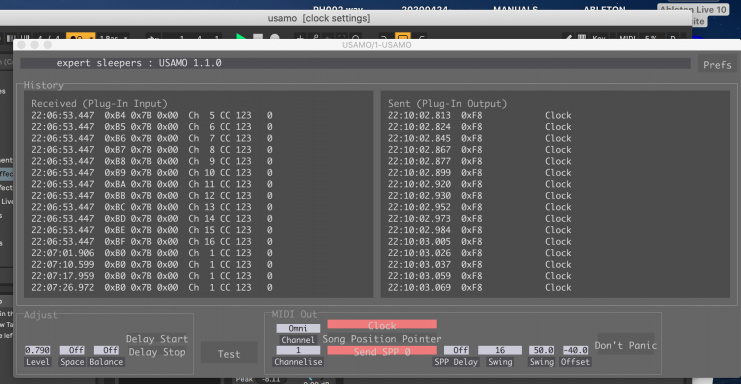Click the Ableton stop button
The image size is (741, 384).
(x=258, y=37)
